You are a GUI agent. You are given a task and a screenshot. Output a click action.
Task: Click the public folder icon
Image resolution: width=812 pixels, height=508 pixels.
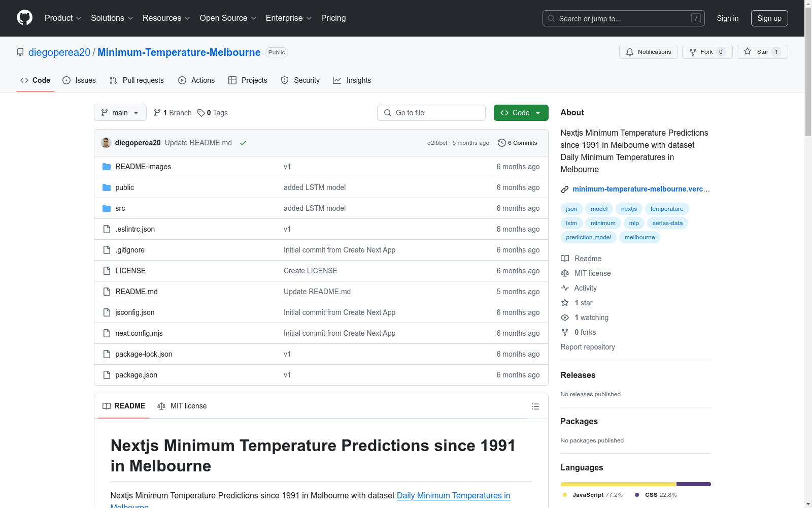107,187
